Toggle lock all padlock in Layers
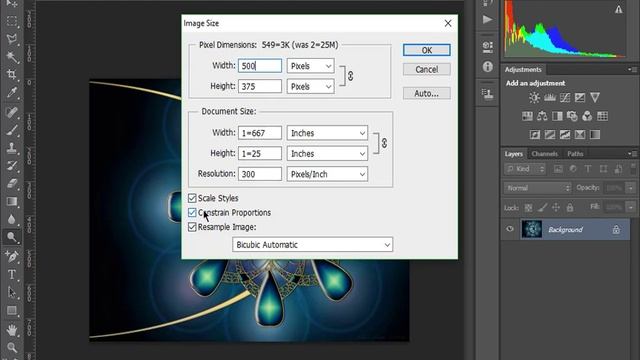This screenshot has height=360, width=640. tap(570, 208)
